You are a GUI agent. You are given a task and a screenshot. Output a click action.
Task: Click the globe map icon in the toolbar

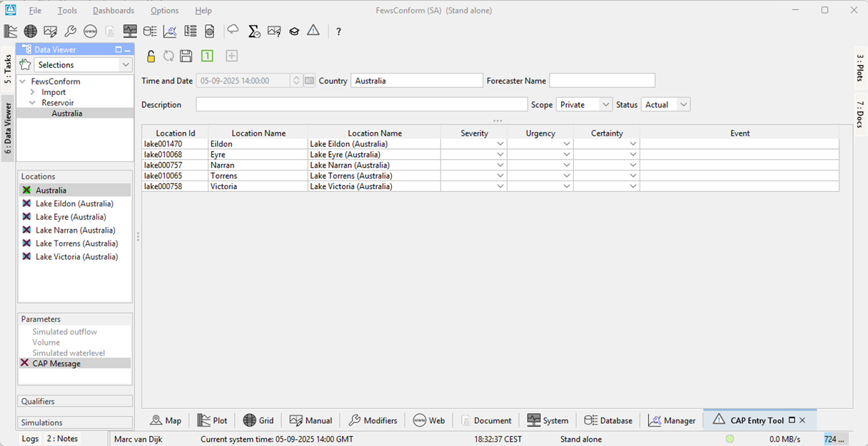click(30, 31)
